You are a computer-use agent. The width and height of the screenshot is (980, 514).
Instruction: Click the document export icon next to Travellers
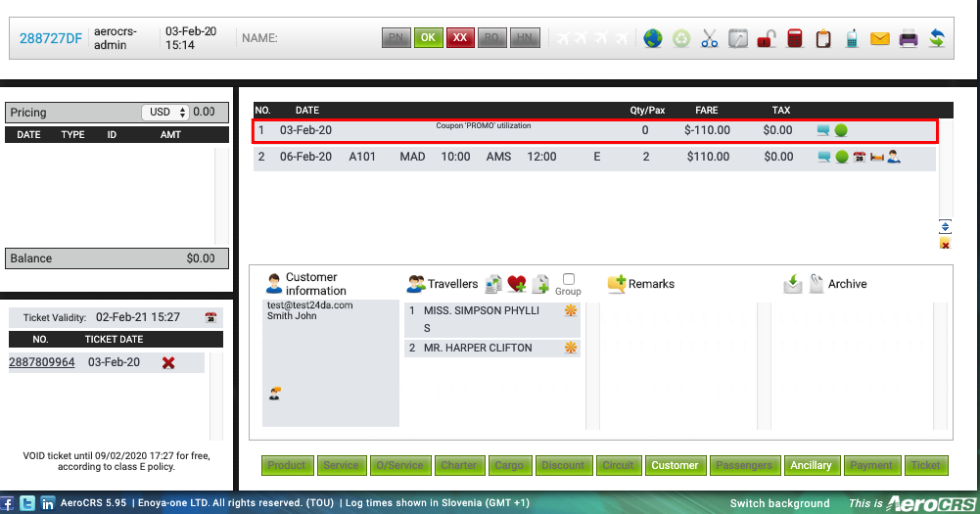click(493, 284)
